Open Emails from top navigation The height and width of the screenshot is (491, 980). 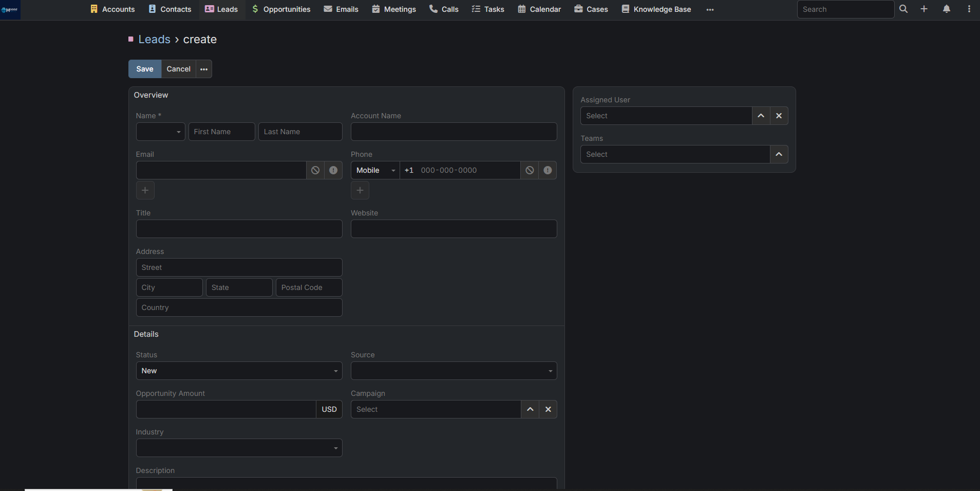point(341,9)
